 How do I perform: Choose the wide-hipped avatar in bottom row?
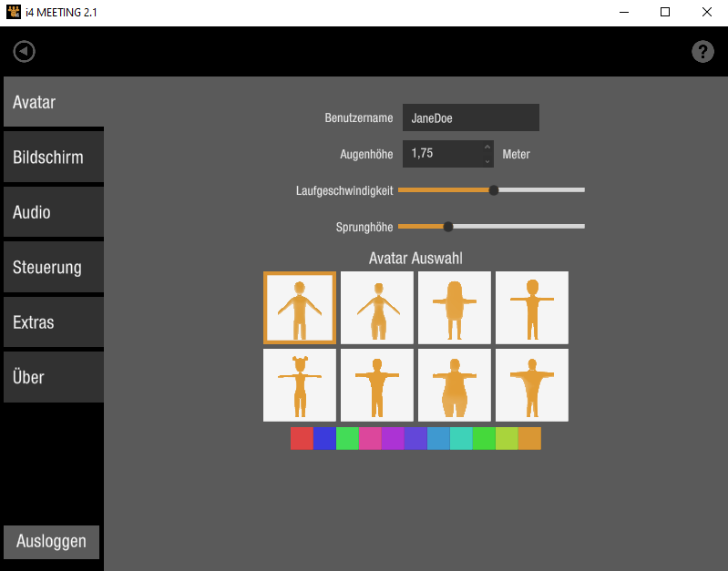pyautogui.click(x=455, y=385)
